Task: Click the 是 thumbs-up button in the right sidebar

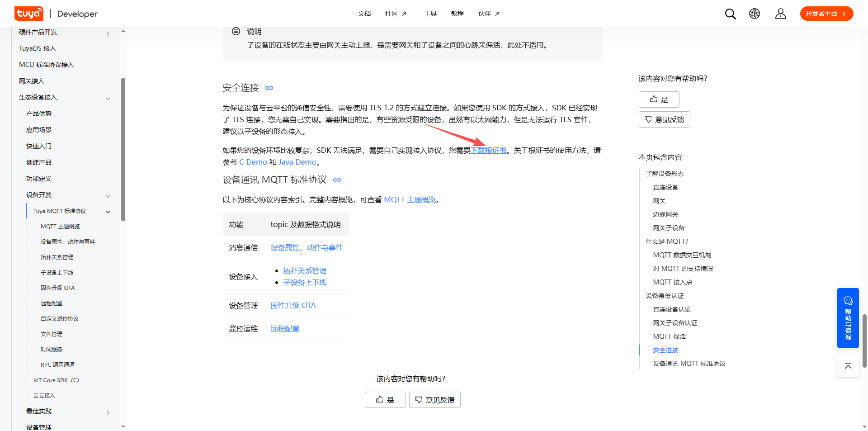Action: 659,99
